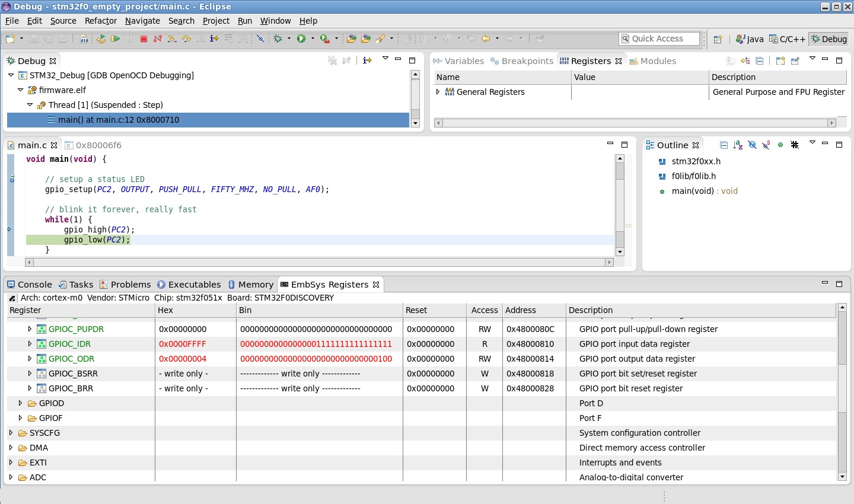854x504 pixels.
Task: Toggle alphabetical sort in Outline
Action: coord(738,145)
